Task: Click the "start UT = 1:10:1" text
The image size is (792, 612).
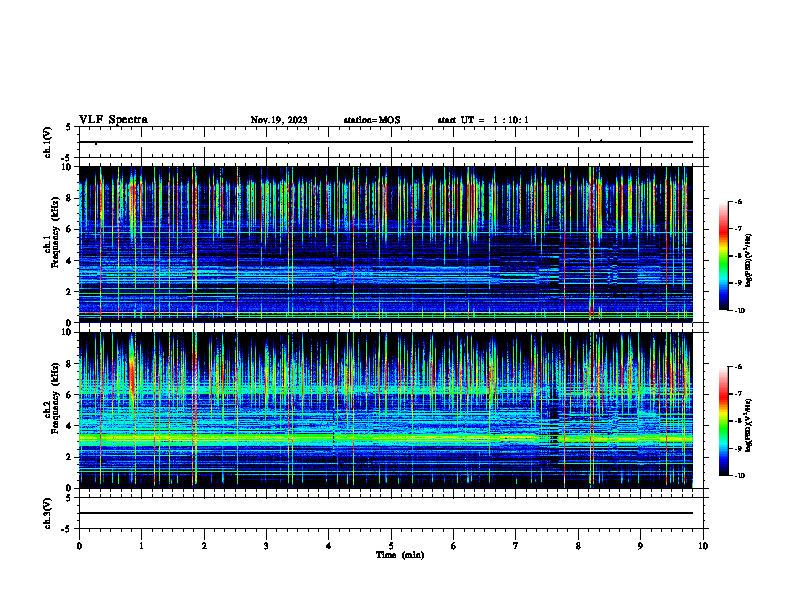Action: pyautogui.click(x=483, y=120)
